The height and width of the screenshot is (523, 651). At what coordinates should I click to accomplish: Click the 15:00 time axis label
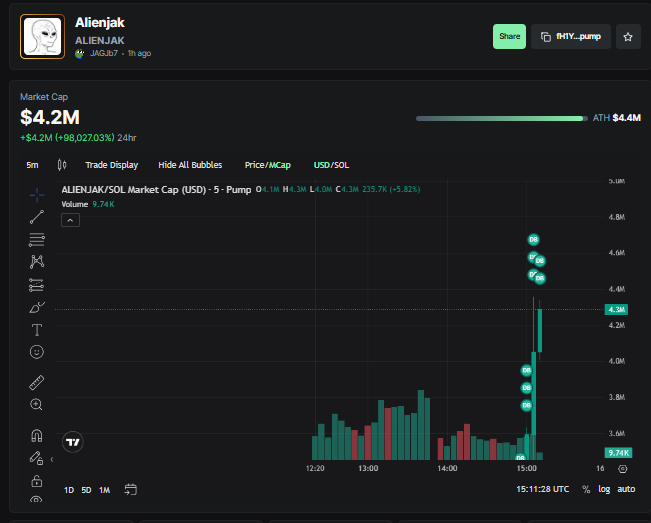(x=526, y=468)
